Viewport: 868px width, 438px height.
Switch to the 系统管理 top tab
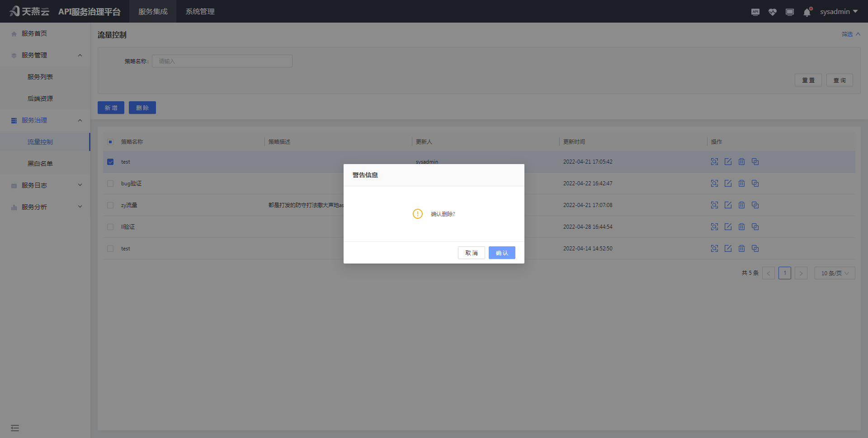[x=200, y=12]
